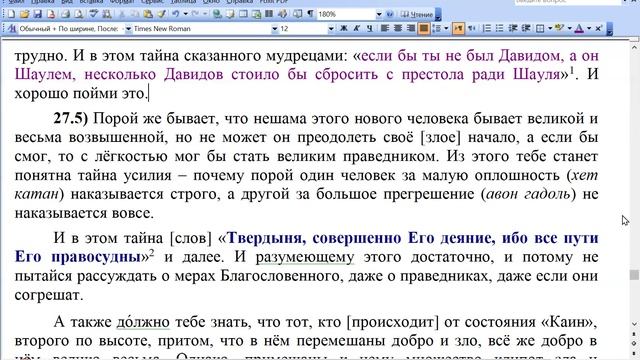Align text to the right
Screen dimensions: 640x360
pos(411,29)
